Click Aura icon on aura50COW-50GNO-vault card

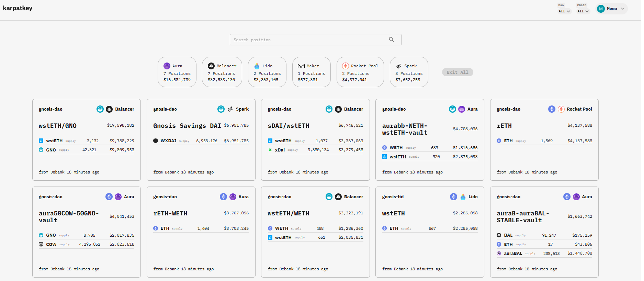tap(118, 197)
